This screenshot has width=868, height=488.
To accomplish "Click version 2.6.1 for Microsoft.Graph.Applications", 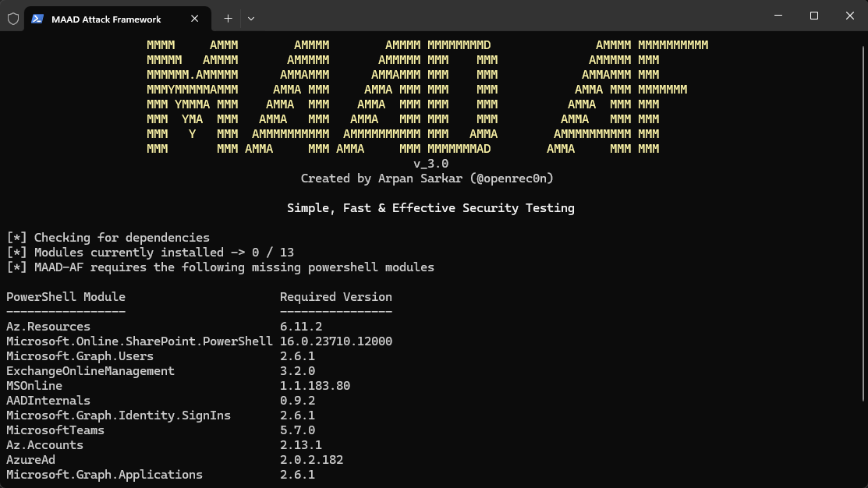I will click(x=297, y=475).
